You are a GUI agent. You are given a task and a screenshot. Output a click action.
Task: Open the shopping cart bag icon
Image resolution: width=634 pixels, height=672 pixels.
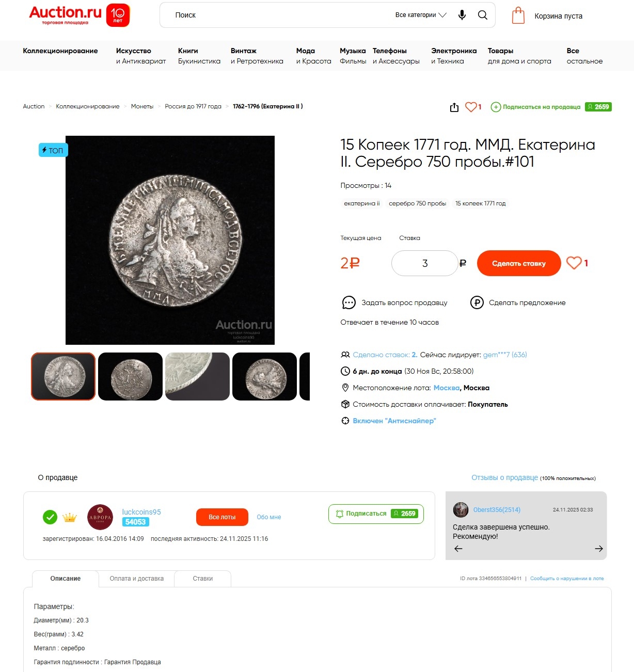pos(518,15)
